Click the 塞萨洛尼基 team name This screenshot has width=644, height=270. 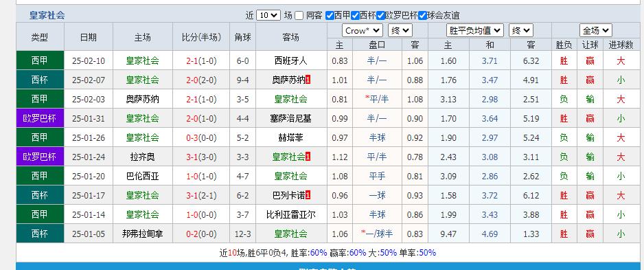click(x=291, y=119)
